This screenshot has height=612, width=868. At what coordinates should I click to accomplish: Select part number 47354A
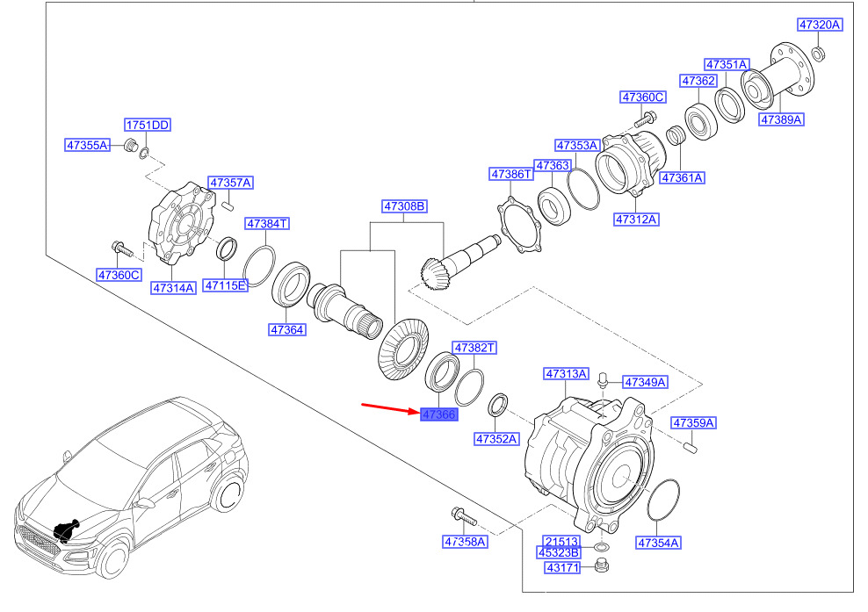[x=658, y=543]
